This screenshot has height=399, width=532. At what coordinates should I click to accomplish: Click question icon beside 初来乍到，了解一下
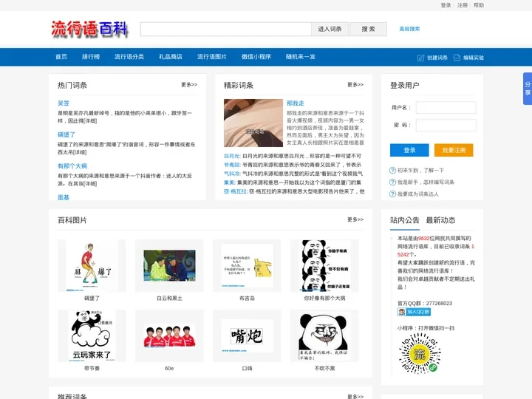tap(392, 171)
